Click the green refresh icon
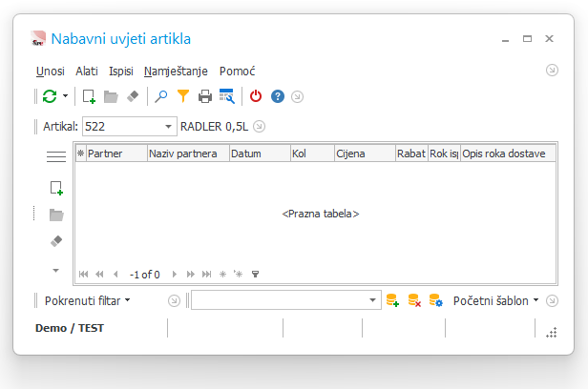Image resolution: width=588 pixels, height=389 pixels. 50,96
